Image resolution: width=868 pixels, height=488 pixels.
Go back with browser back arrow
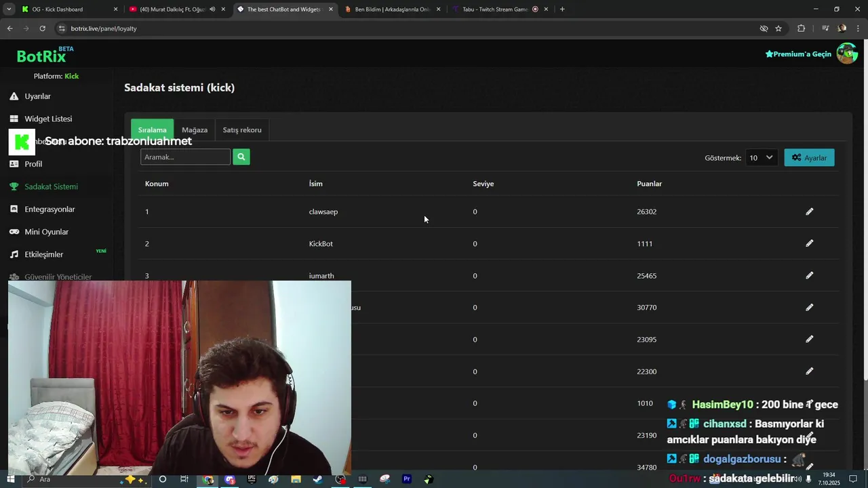click(9, 28)
